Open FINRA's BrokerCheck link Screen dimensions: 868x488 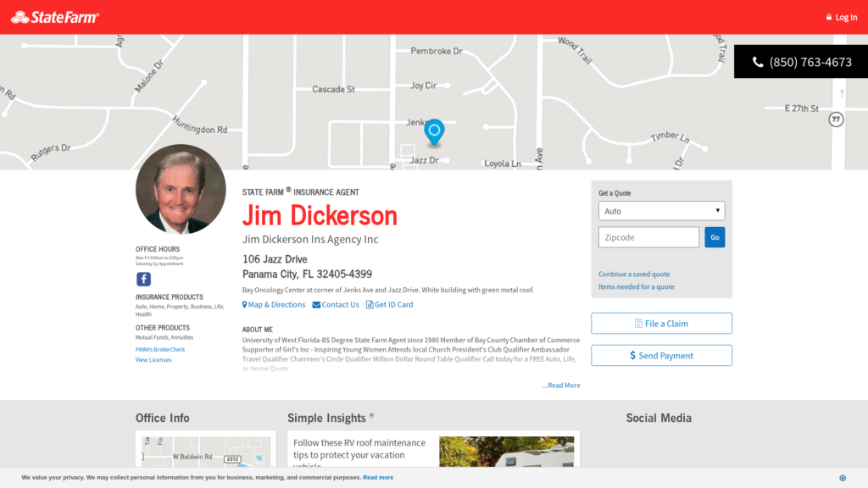(x=160, y=349)
